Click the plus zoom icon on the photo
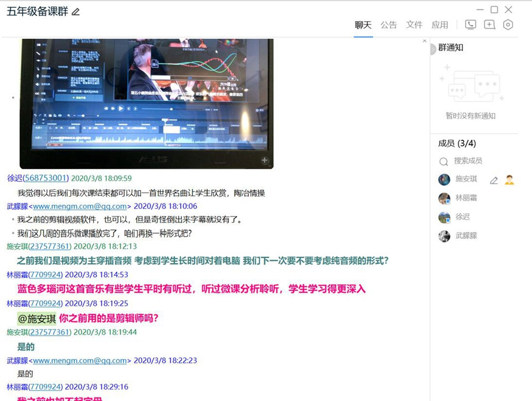This screenshot has height=401, width=532. (x=265, y=160)
